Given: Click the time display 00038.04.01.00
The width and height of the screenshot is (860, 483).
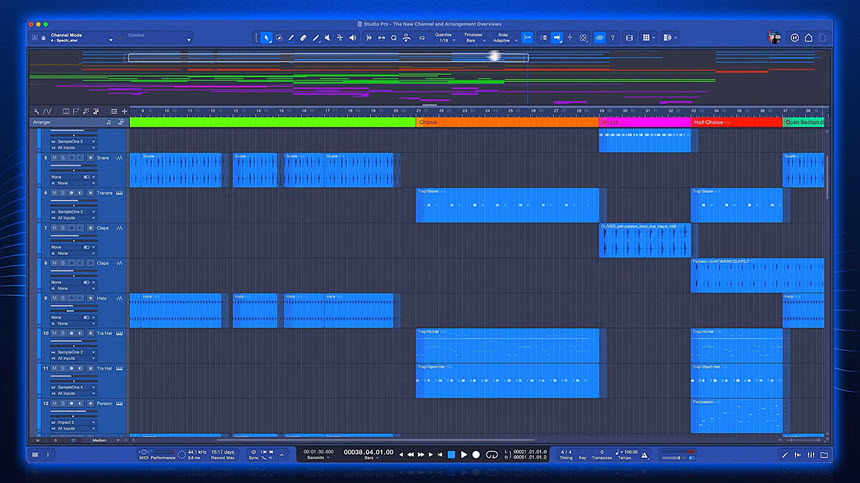Looking at the screenshot, I should (368, 452).
